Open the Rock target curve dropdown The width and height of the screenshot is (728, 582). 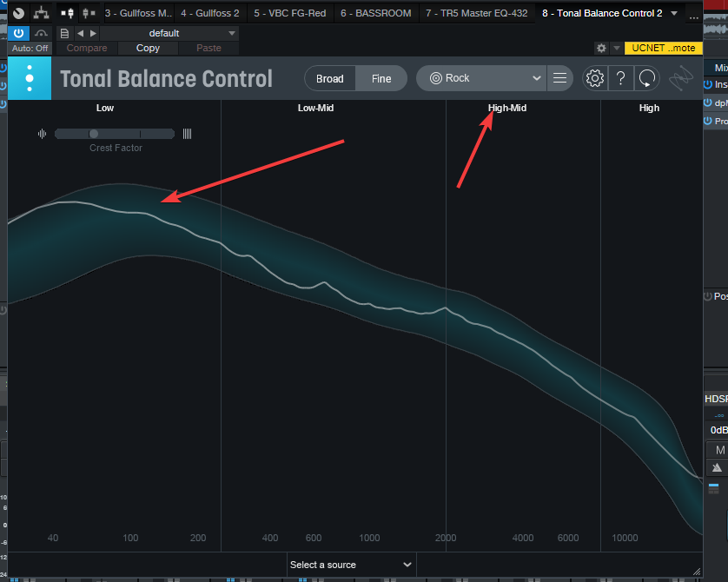[x=481, y=78]
